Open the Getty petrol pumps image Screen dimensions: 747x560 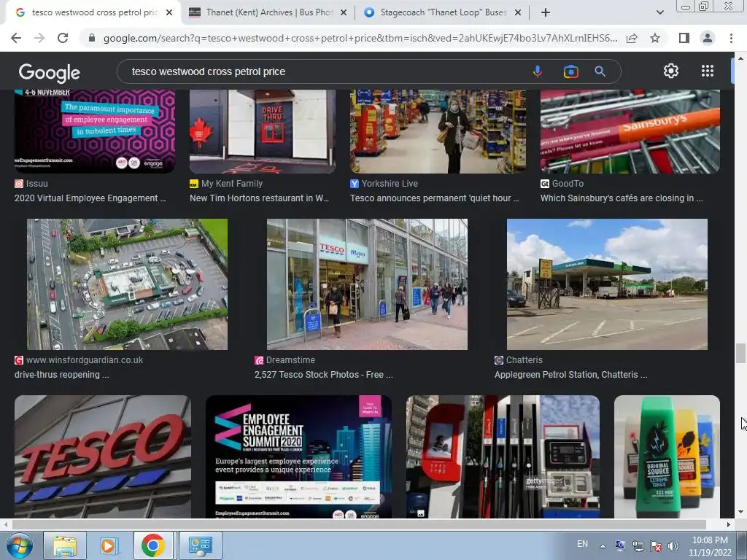[x=503, y=456]
